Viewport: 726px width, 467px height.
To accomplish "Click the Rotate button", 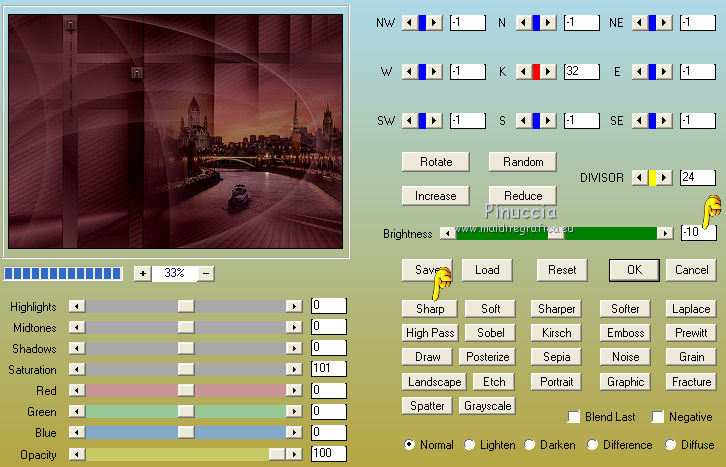I will [x=436, y=162].
